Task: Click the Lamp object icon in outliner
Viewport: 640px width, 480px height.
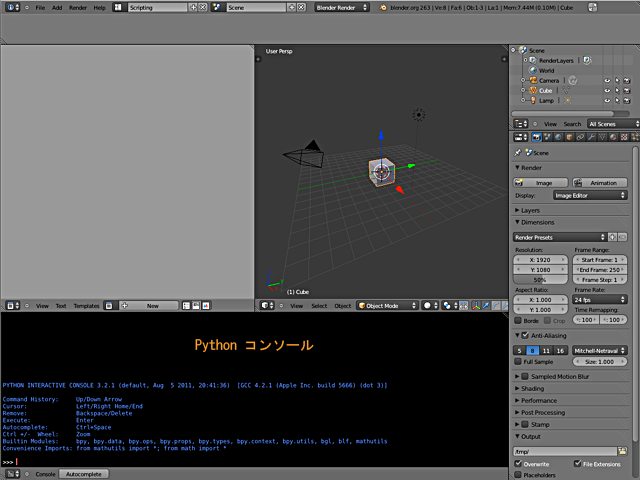Action: 533,101
